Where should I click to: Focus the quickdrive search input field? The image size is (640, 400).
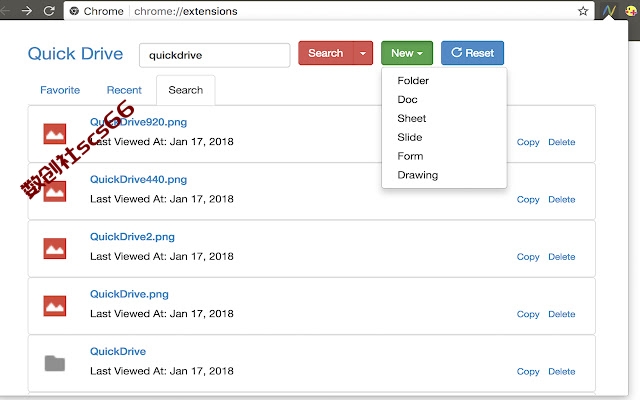(215, 55)
